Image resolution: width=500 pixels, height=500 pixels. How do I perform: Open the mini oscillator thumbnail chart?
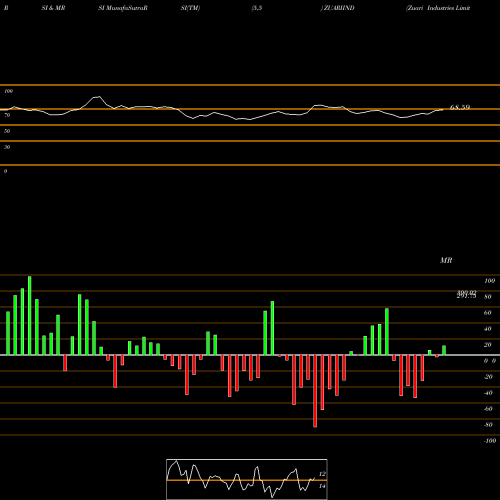pos(247,479)
